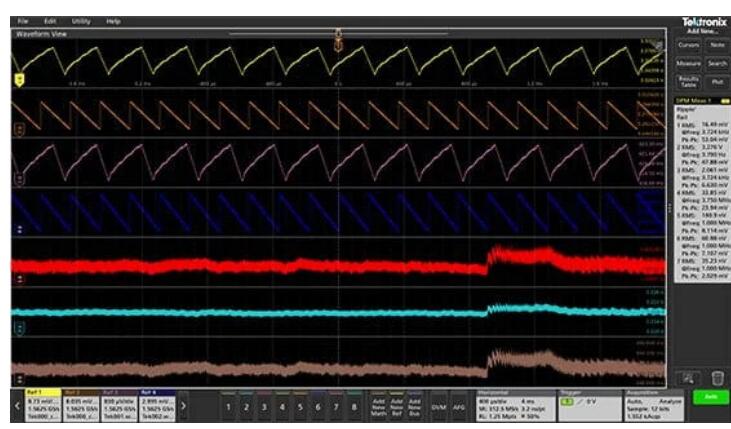Select the cyan sixth waveform handle

point(20,329)
